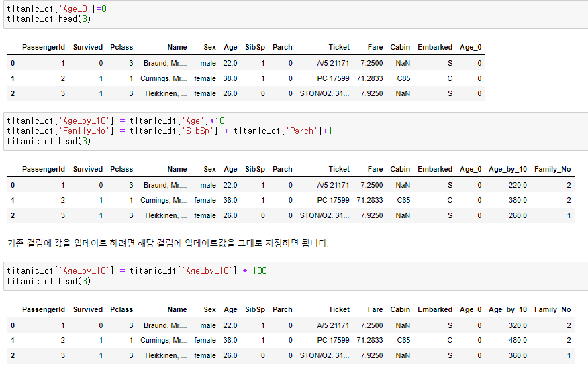This screenshot has width=588, height=387.
Task: Click Family_No value 1 in the 260.0 row
Action: coord(569,215)
